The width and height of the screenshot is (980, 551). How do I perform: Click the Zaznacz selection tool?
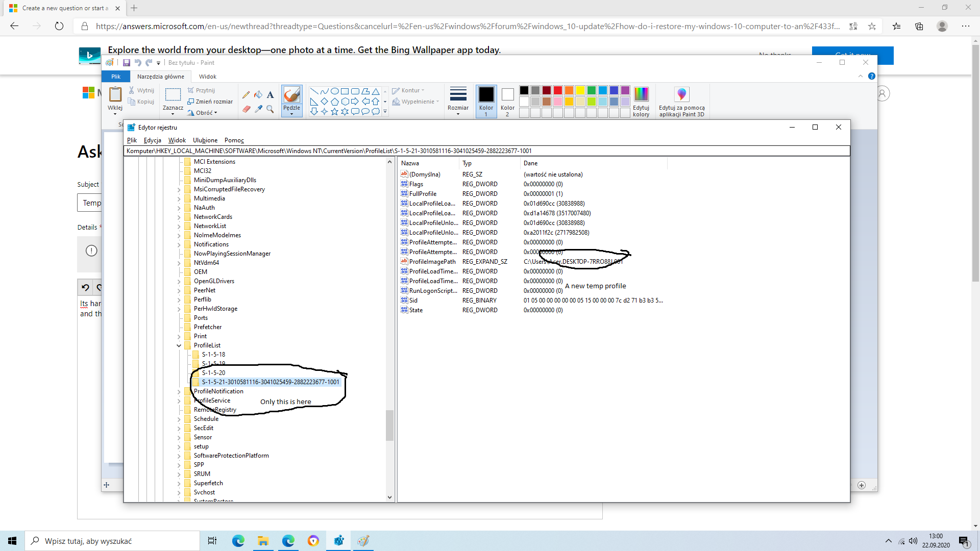[x=173, y=100]
